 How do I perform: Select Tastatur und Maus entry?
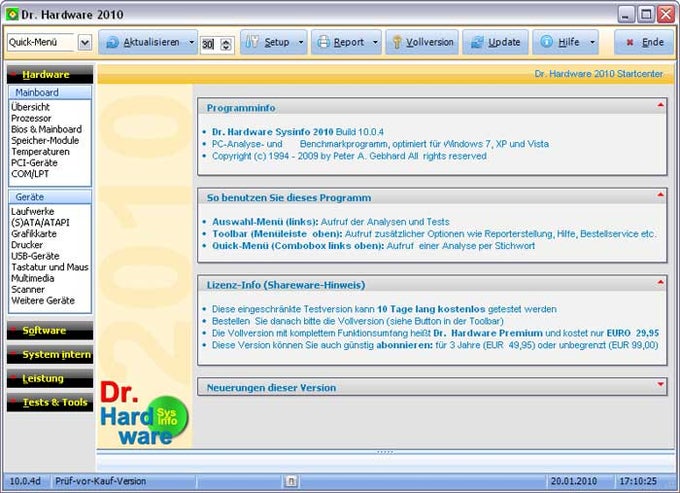(50, 267)
